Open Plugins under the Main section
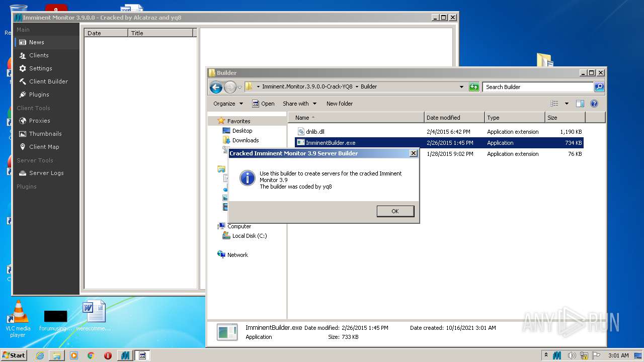Screen dimensions: 644x362 46,95
